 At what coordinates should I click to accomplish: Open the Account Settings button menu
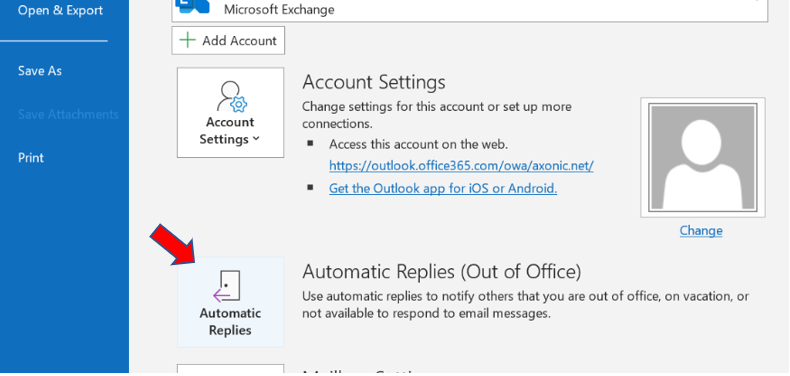point(230,112)
